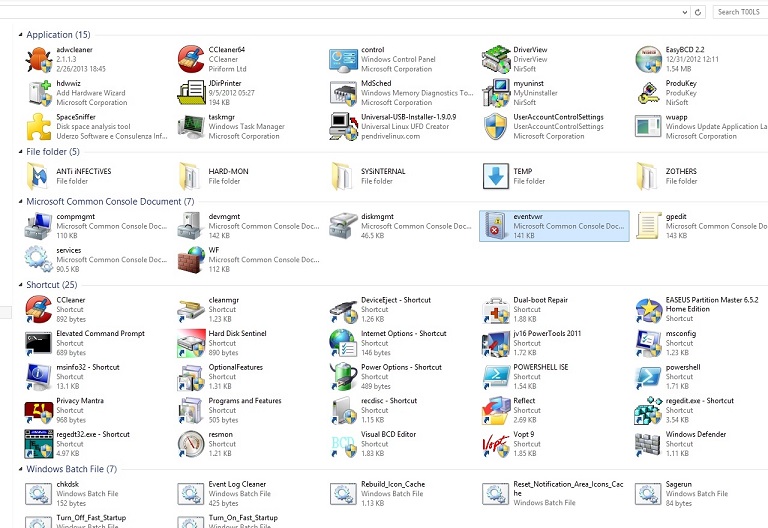This screenshot has width=768, height=528.
Task: Select the eventvwr console icon
Action: (496, 226)
